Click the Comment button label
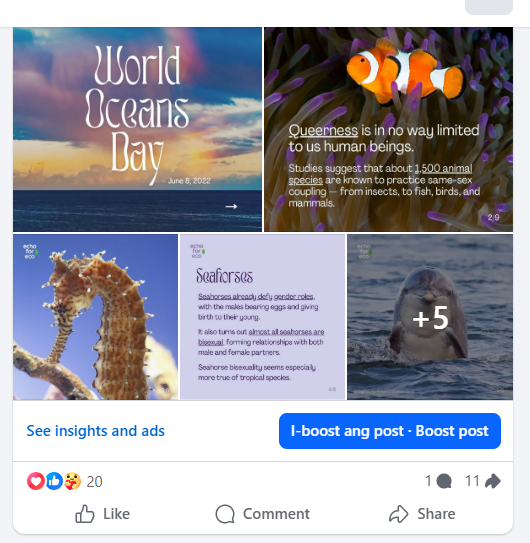Viewport: 530px width, 543px height. pyautogui.click(x=276, y=514)
